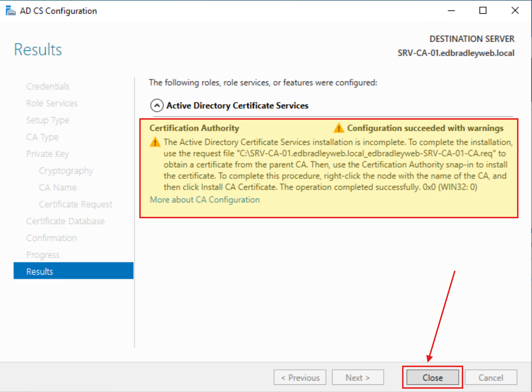The height and width of the screenshot is (392, 532).
Task: Open the Setup Type wizard page
Action: click(48, 120)
